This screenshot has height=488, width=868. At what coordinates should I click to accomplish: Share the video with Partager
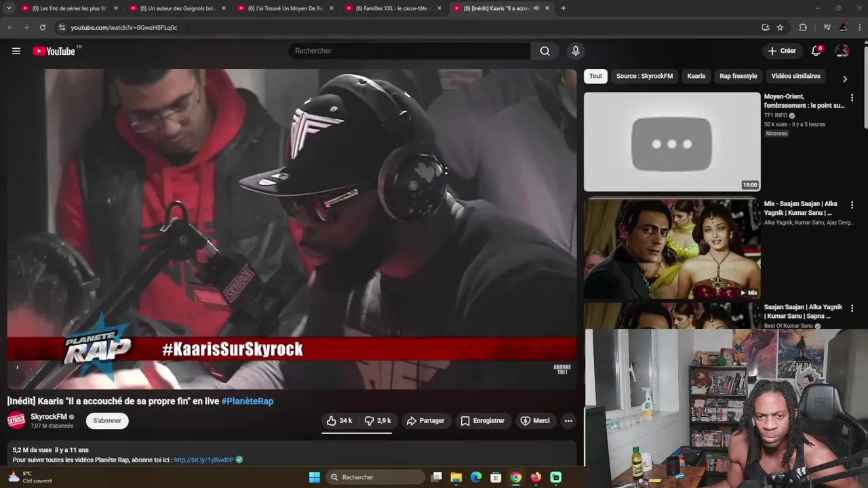click(425, 421)
